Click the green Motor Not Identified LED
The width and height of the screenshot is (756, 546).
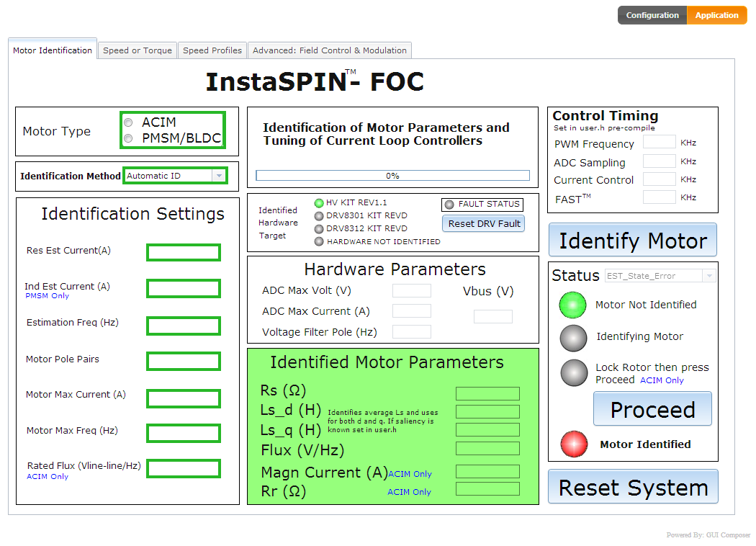573,305
